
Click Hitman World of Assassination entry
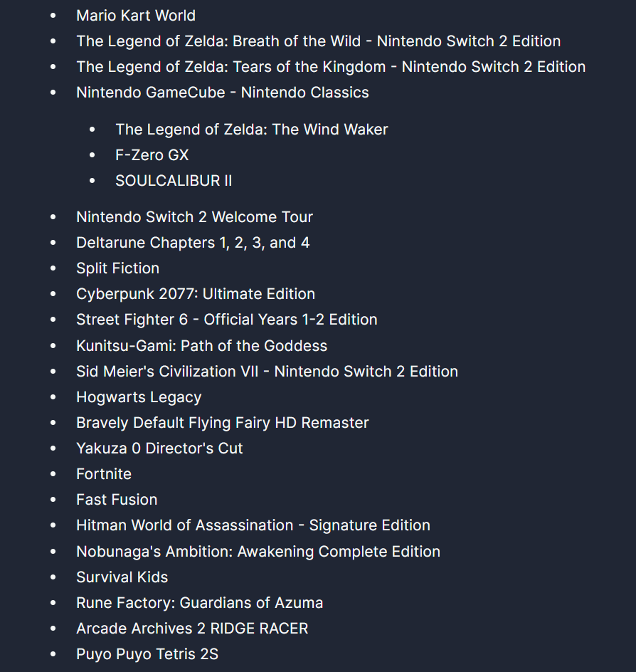[x=253, y=526]
